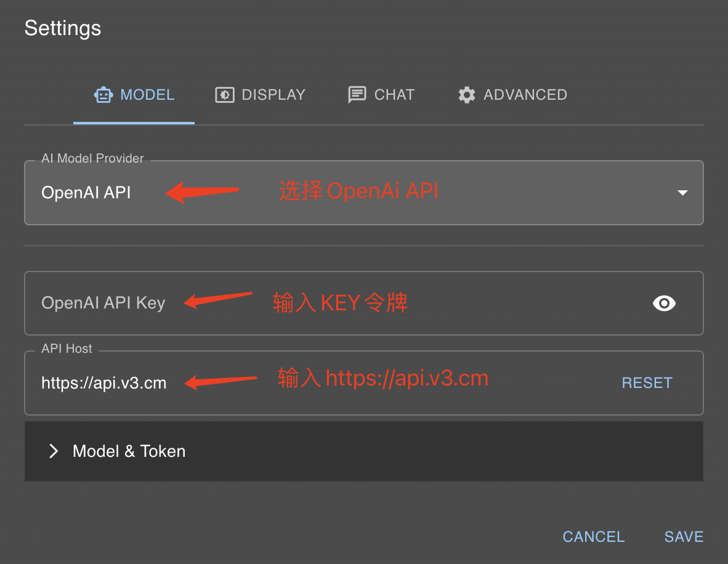Screen dimensions: 728x564
Task: Click the chat bubble icon beside CHAT
Action: 357,95
